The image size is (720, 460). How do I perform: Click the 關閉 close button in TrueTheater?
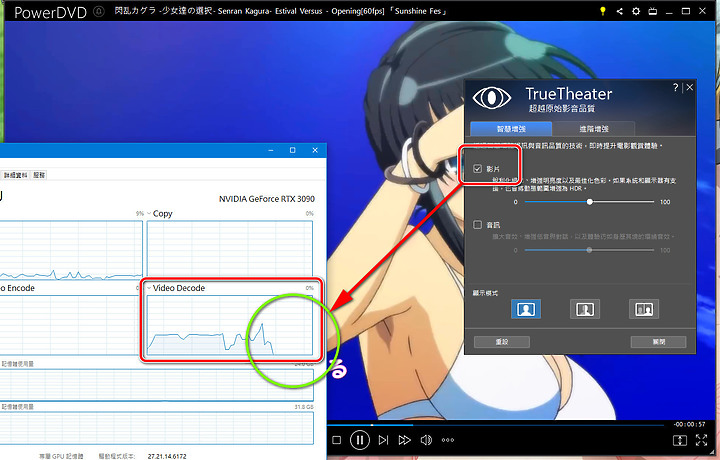coord(658,342)
